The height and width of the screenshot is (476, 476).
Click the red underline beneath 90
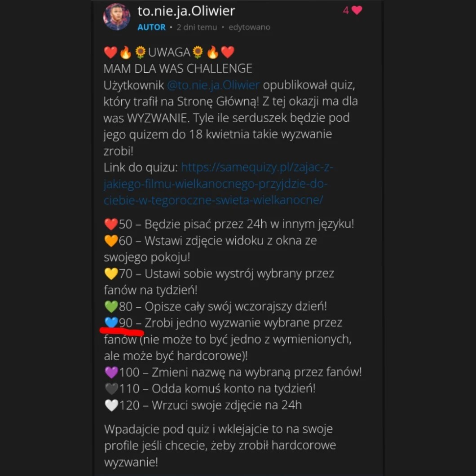pyautogui.click(x=121, y=332)
